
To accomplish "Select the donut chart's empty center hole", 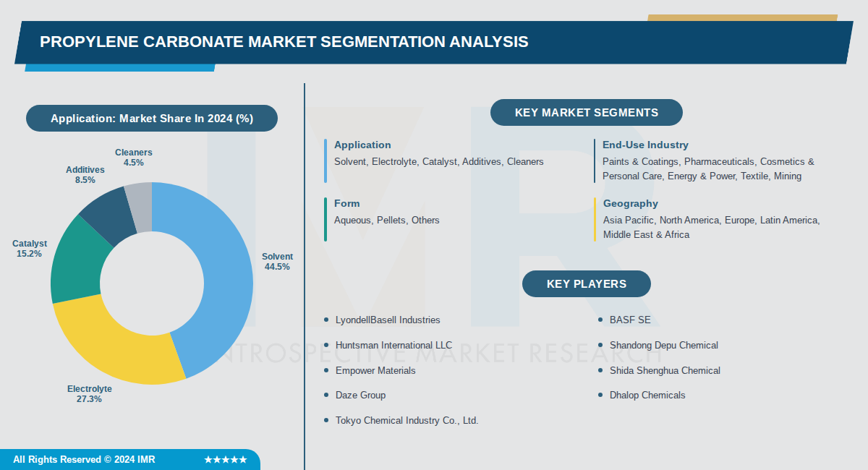I will 152,282.
